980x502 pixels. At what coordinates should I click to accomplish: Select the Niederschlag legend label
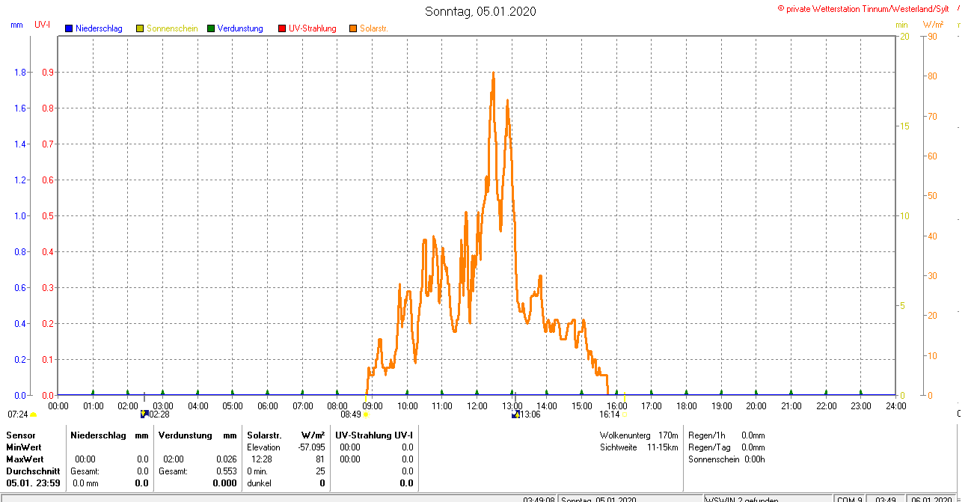(99, 28)
